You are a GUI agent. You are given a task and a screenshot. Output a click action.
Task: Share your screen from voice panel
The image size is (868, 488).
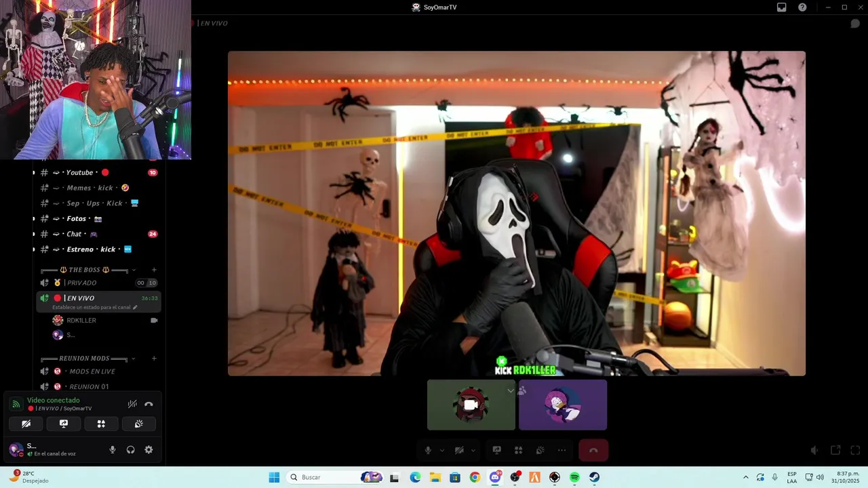point(64,424)
